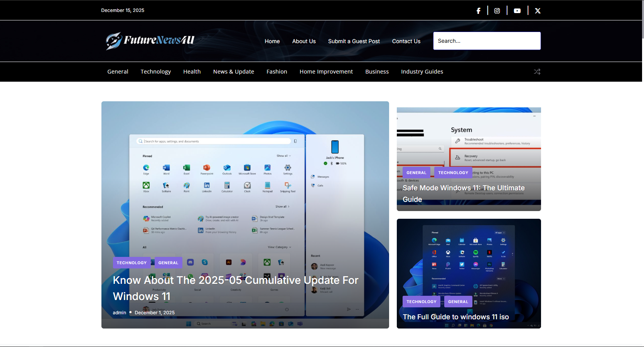Click the Search input field
Screen dimensions: 644x347
click(487, 41)
